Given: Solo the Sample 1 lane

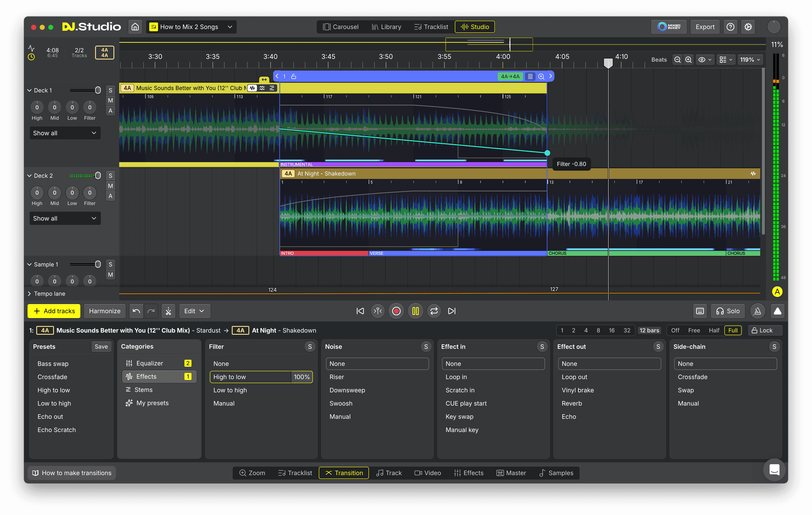Looking at the screenshot, I should coord(110,264).
